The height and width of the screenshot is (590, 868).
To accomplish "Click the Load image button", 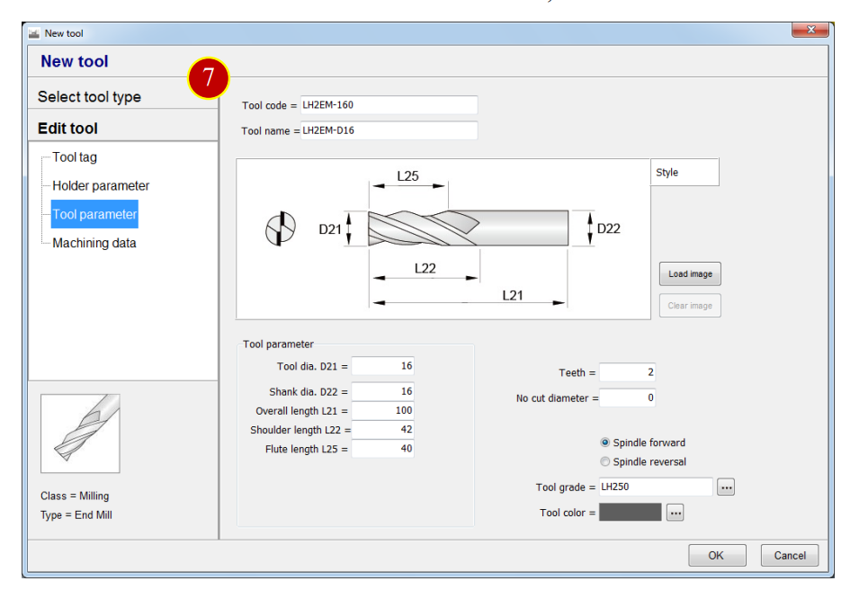I will click(x=690, y=274).
